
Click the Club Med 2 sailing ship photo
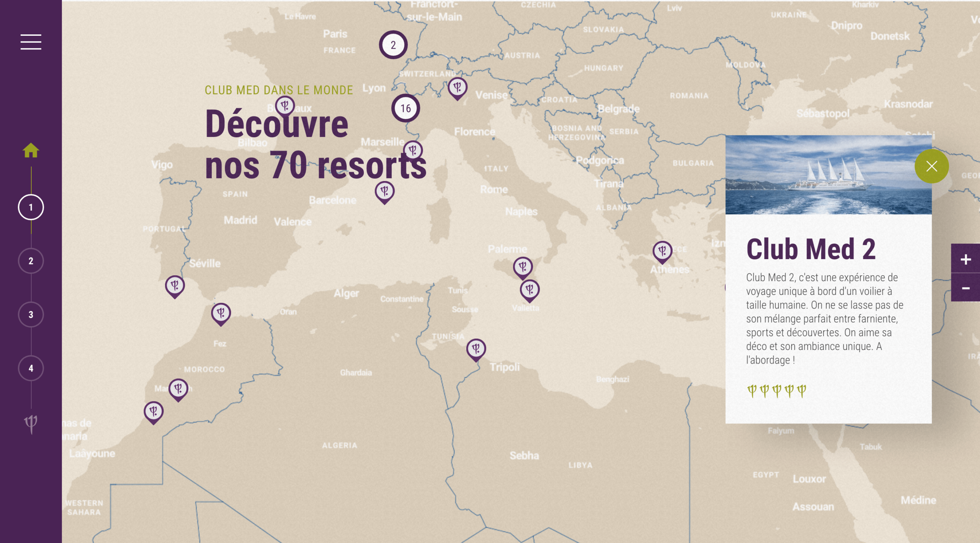point(828,175)
